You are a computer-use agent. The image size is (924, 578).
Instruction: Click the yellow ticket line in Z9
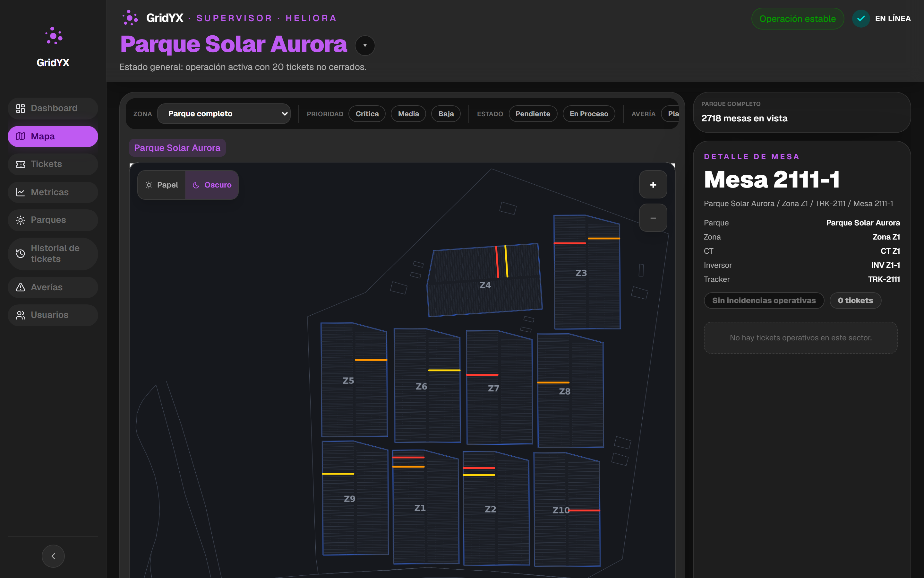pos(338,474)
